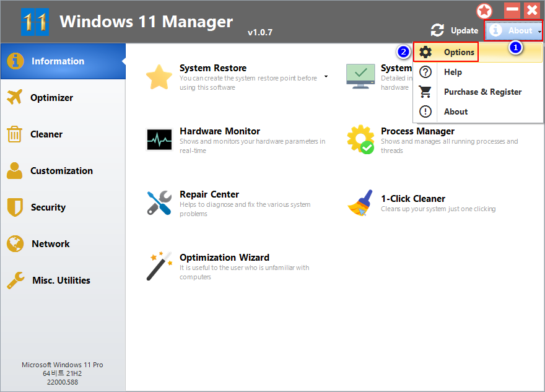545x392 pixels.
Task: Choose Options from the dropdown menu
Action: pyautogui.click(x=477, y=52)
